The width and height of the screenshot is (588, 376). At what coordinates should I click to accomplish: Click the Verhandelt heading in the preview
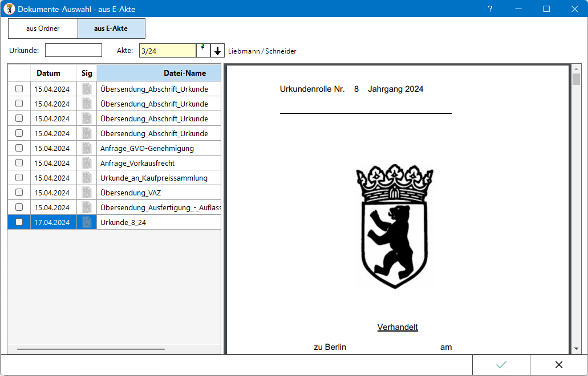(398, 327)
